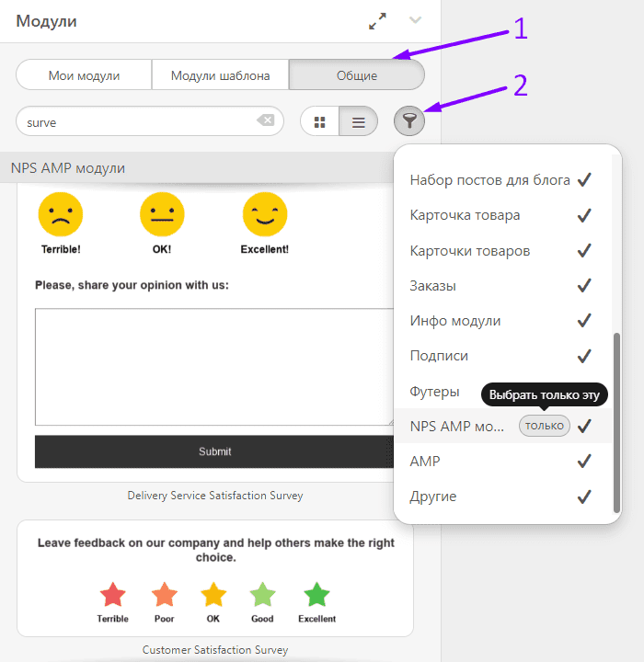The image size is (644, 662).
Task: Collapse the Модули panel with chevron
Action: (x=416, y=20)
